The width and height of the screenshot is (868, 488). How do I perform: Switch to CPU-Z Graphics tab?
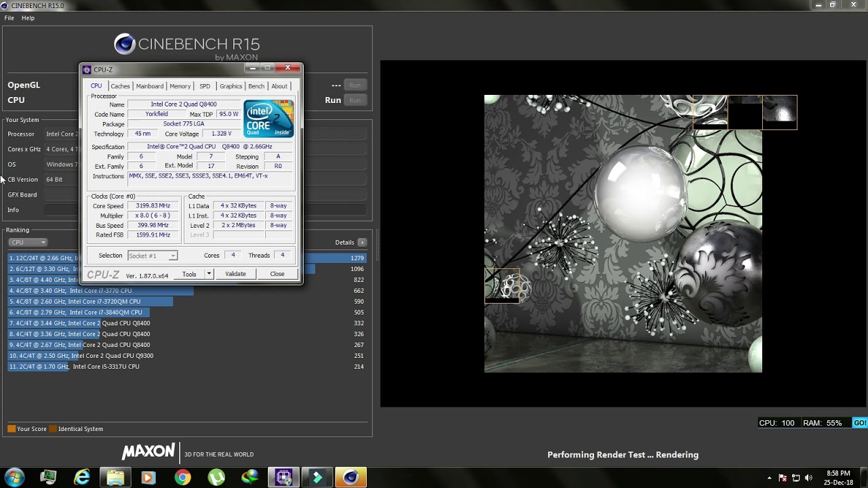(231, 86)
